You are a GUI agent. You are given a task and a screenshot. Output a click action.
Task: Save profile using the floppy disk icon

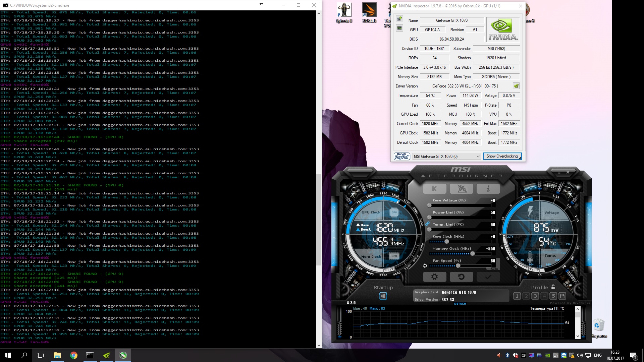[x=562, y=296]
